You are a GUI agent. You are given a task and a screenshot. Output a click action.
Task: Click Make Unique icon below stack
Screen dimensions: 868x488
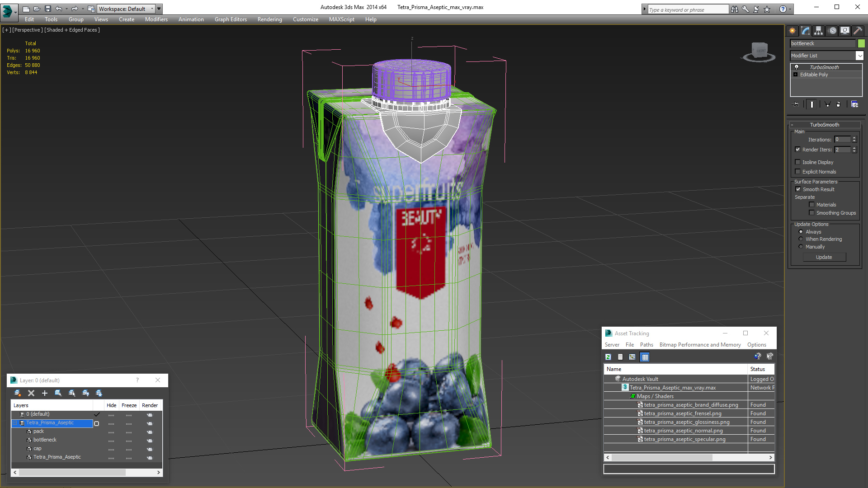point(828,104)
